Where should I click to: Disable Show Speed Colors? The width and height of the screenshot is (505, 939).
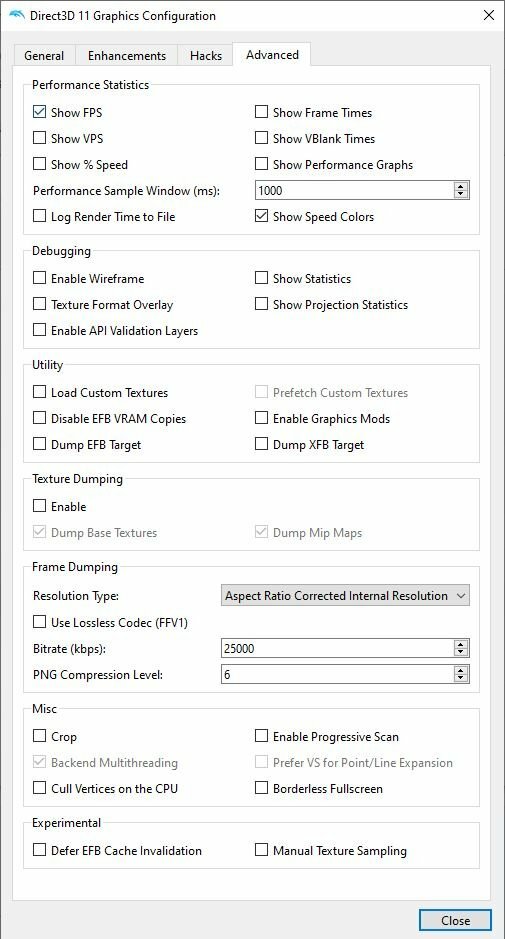261,216
